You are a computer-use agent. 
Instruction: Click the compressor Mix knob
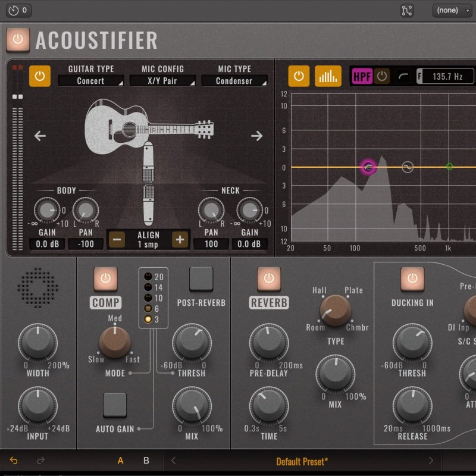[x=192, y=406]
